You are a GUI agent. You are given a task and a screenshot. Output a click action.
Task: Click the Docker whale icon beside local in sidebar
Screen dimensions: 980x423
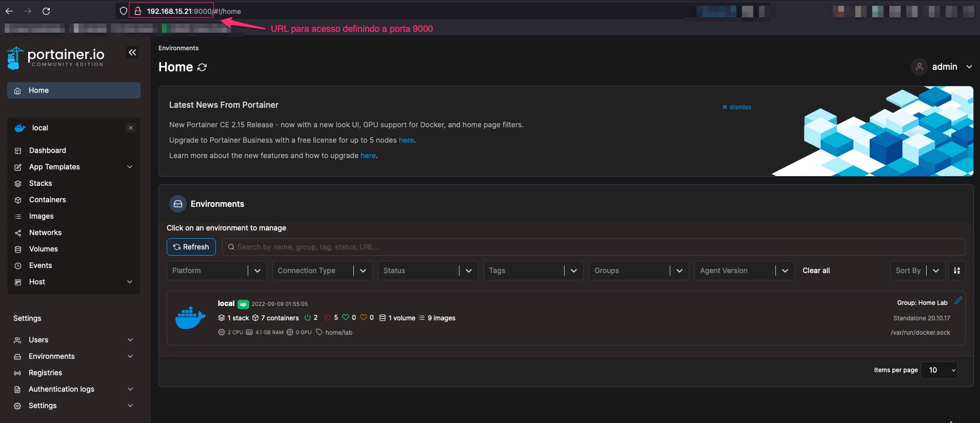click(x=20, y=128)
